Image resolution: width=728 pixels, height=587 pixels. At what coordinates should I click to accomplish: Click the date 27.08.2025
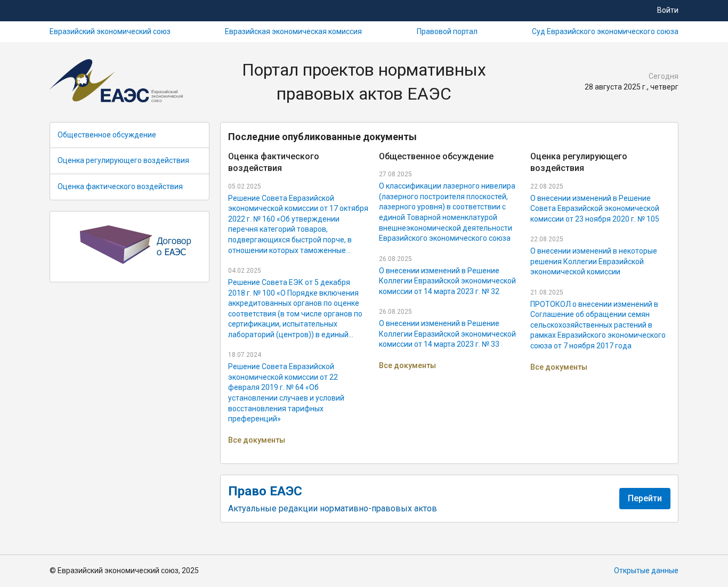click(395, 174)
